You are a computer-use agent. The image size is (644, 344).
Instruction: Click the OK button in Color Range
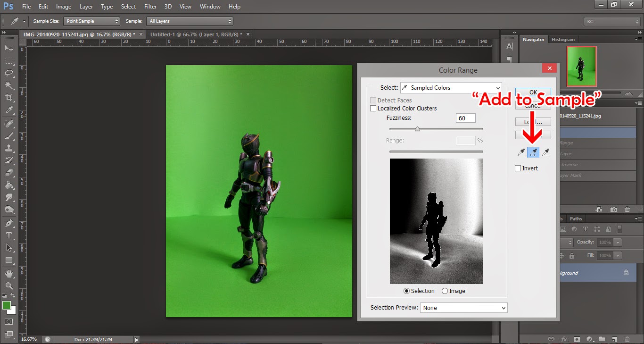[x=533, y=92]
